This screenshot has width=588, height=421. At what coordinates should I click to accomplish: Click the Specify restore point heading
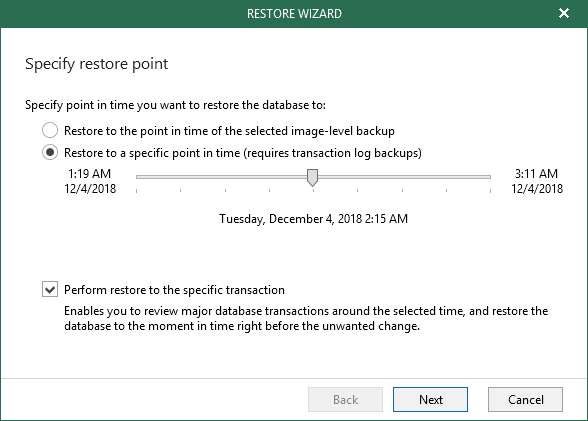click(96, 64)
